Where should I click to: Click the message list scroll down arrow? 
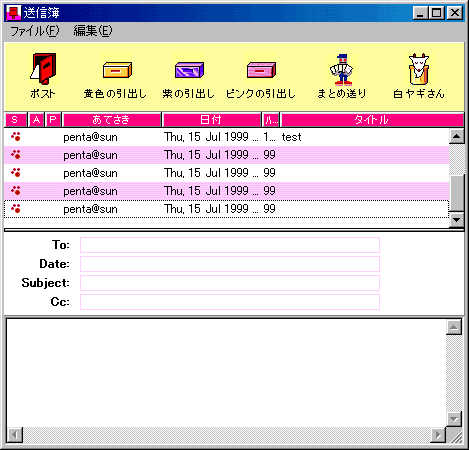456,220
